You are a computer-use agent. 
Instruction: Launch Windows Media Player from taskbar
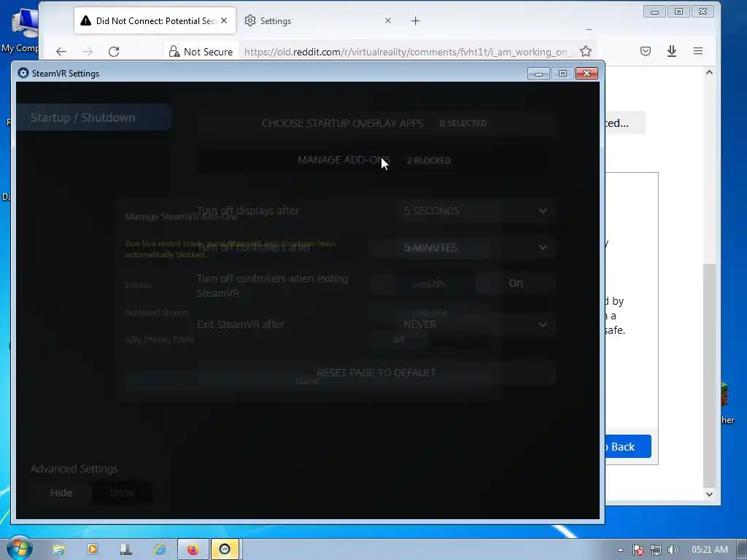(x=93, y=550)
